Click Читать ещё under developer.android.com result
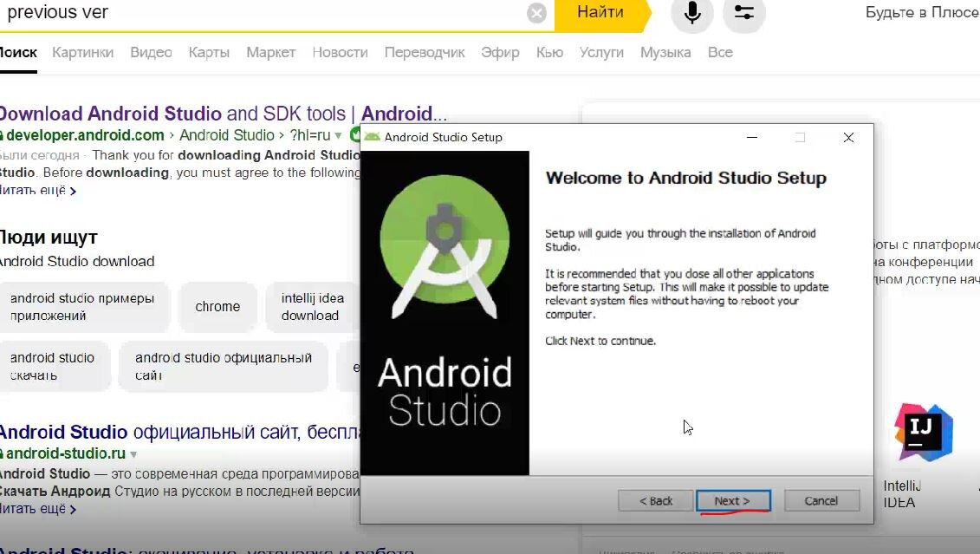Viewport: 980px width, 554px height. 38,190
